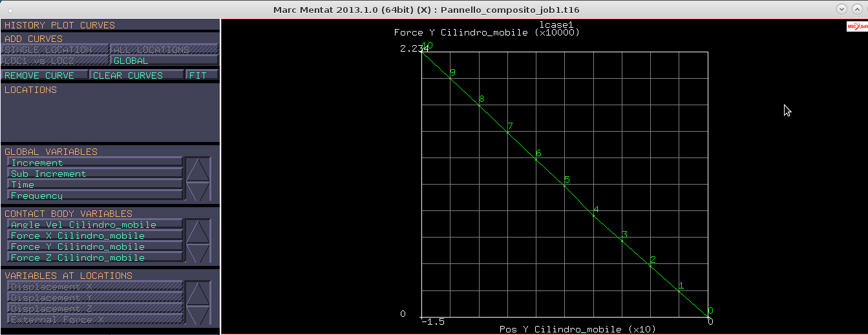
Task: Click the X axis label Pos Y Cilindro_mobile
Action: [578, 329]
